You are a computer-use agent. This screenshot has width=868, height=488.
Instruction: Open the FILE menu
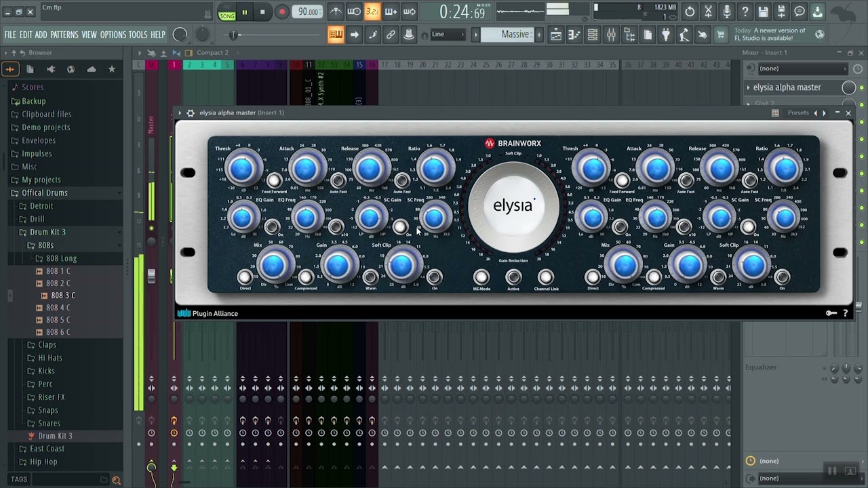(10, 35)
